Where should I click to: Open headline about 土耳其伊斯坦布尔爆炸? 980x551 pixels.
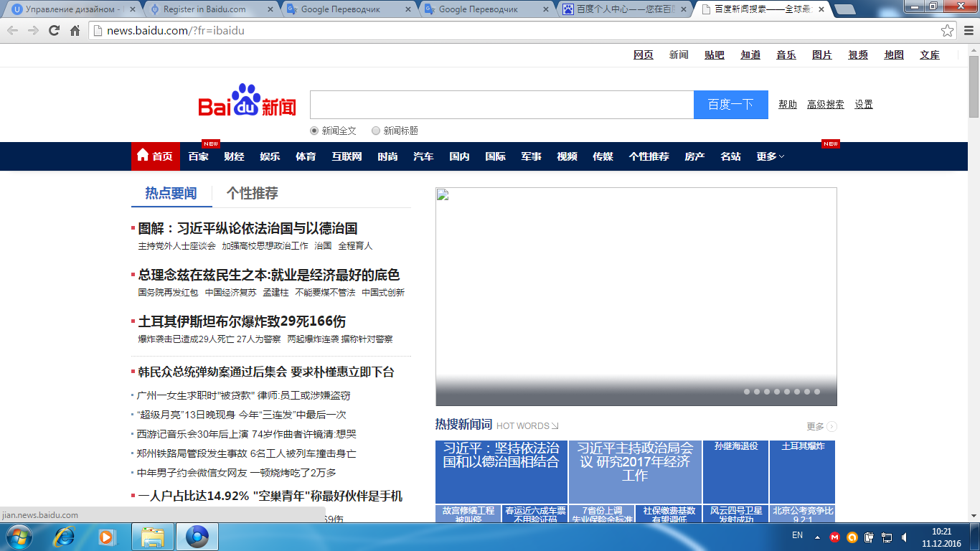tap(242, 321)
